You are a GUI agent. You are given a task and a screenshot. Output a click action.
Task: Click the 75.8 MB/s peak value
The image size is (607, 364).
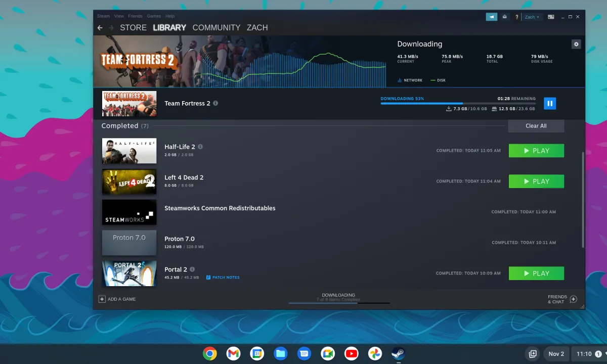pyautogui.click(x=452, y=57)
